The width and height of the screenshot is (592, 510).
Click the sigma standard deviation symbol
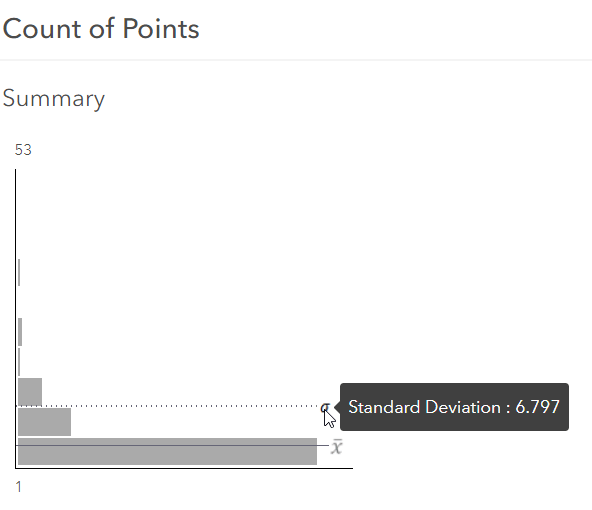pos(325,408)
